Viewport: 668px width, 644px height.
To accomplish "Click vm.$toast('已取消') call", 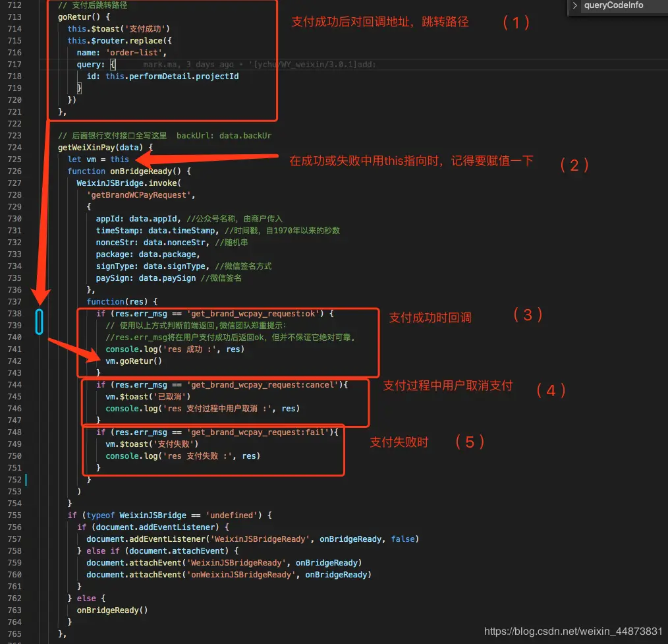I will [148, 397].
